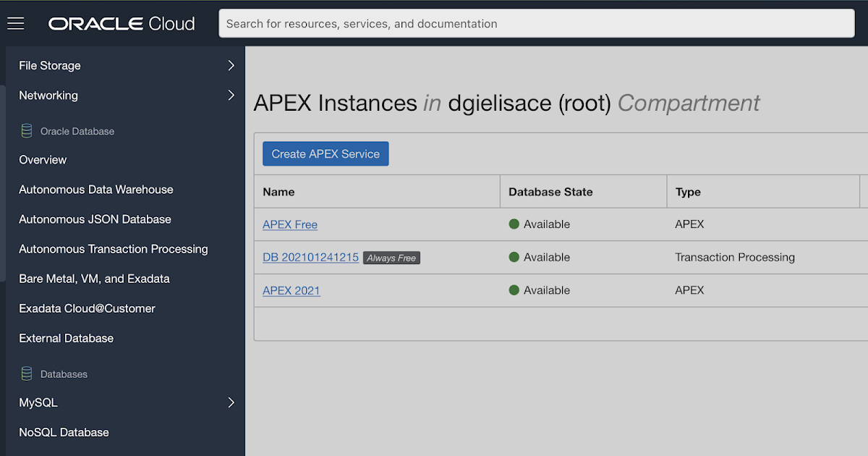Expand the Networking submenu chevron
The image size is (868, 456).
pos(231,95)
